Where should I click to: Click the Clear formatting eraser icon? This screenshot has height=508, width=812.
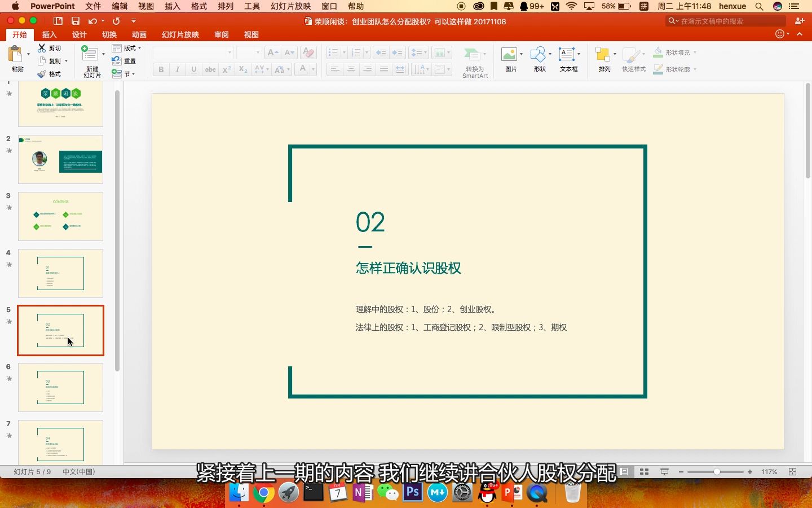point(308,52)
